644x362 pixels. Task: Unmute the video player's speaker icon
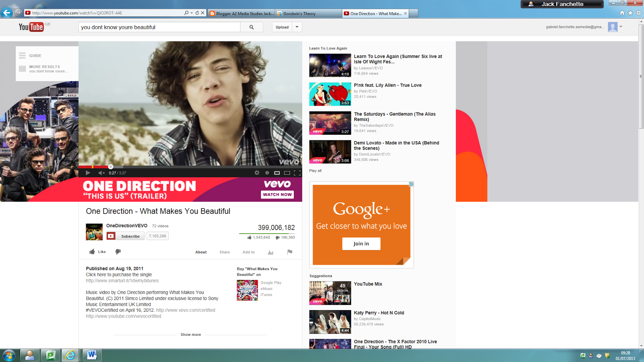click(x=101, y=173)
